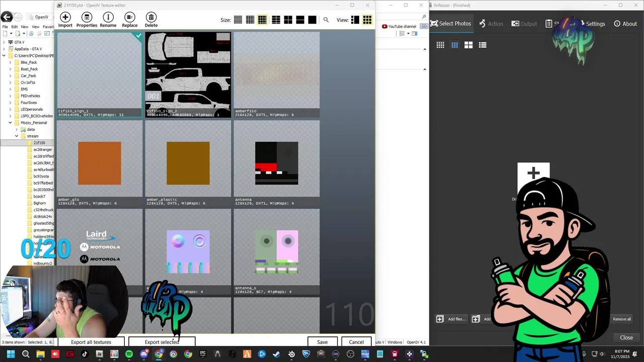Image resolution: width=644 pixels, height=362 pixels.
Task: Open the OpenIV new file dropdown arrow
Action: pyautogui.click(x=10, y=34)
